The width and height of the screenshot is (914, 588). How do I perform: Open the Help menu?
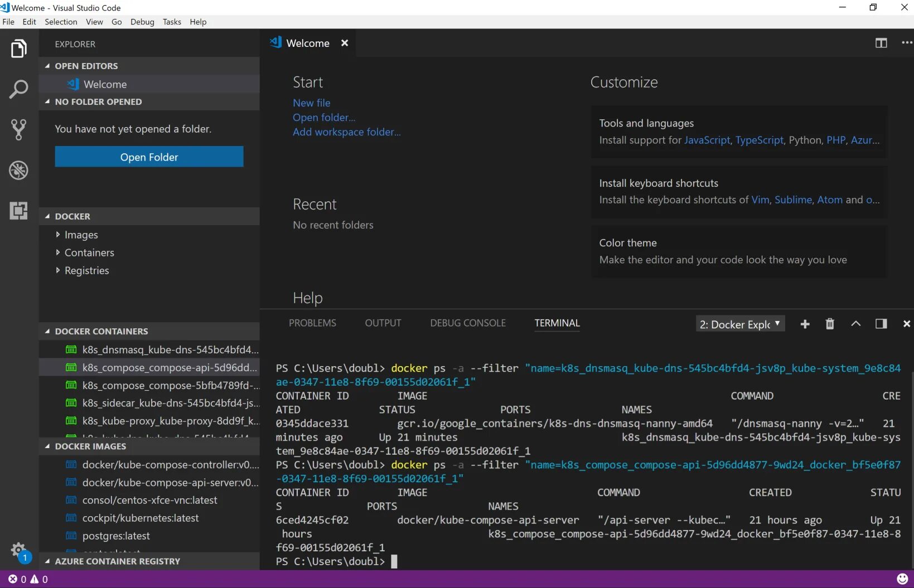pos(198,22)
